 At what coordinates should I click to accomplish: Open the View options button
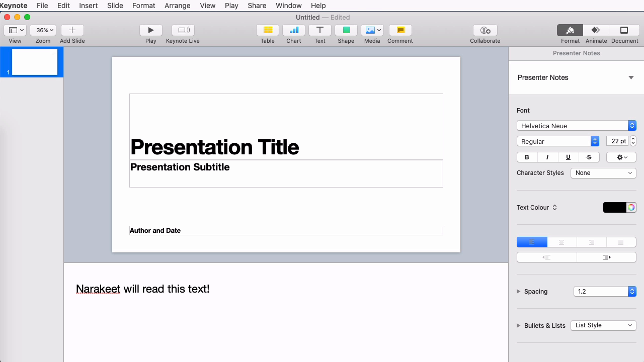[x=15, y=30]
